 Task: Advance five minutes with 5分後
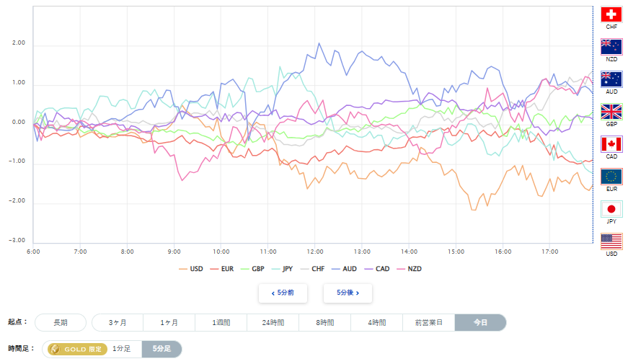[348, 293]
